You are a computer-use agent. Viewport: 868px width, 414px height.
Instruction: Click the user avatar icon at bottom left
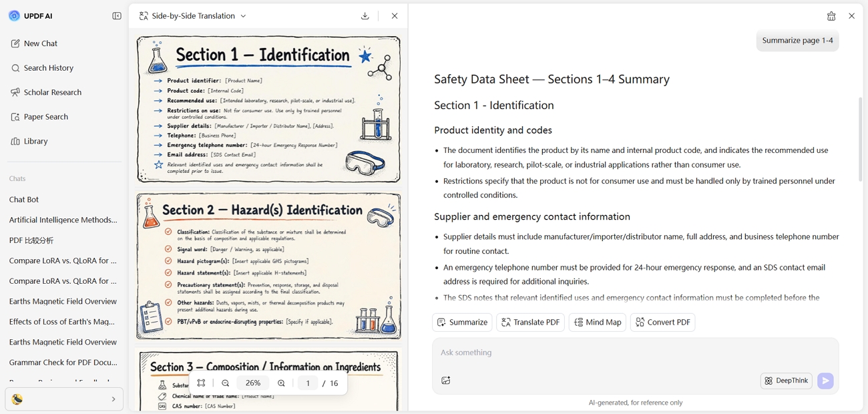pos(17,399)
